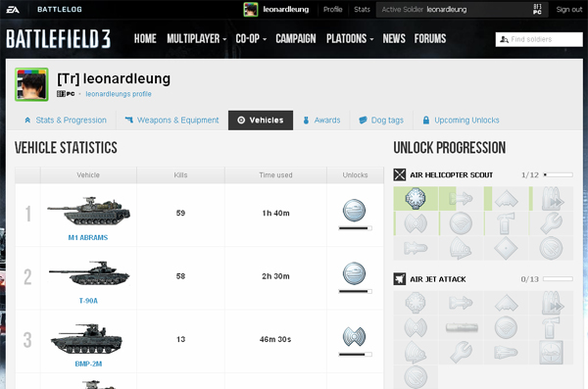Click the BATTLELOG header link
588x389 pixels.
click(59, 10)
